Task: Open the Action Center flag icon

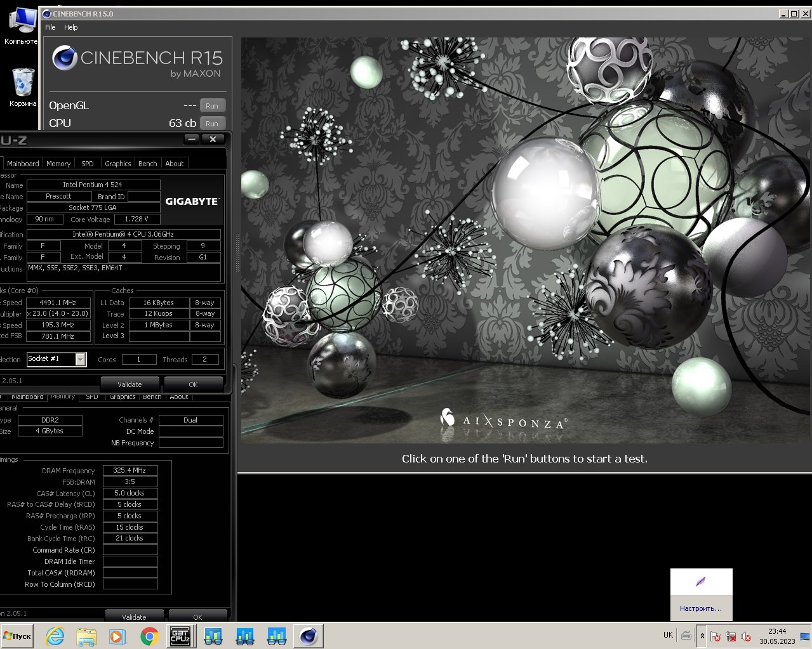Action: tap(715, 636)
